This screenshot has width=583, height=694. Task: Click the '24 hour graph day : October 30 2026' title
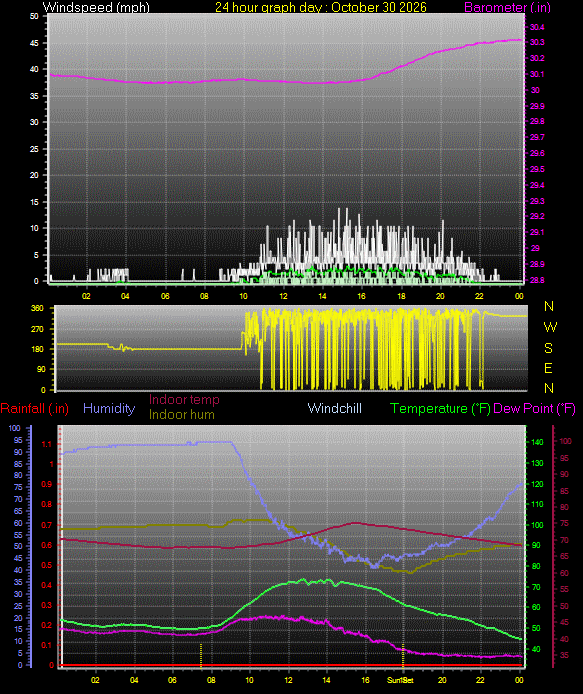pyautogui.click(x=321, y=8)
